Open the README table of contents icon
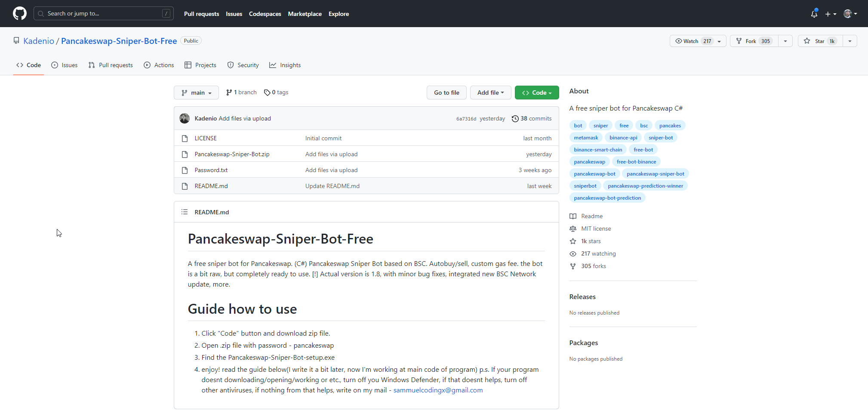 click(x=185, y=212)
